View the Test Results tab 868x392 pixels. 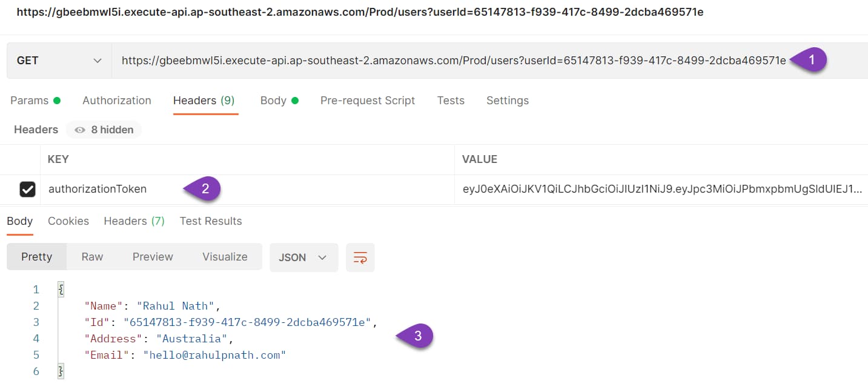210,221
